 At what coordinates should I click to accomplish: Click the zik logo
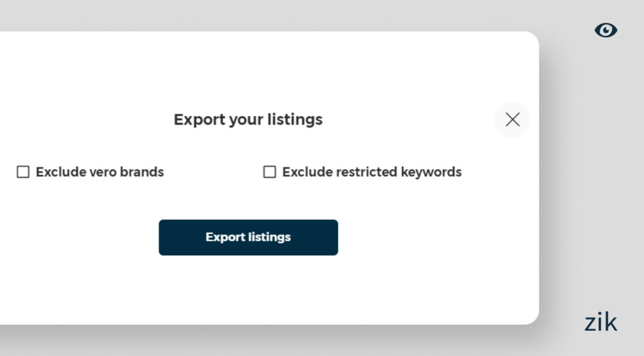point(601,322)
